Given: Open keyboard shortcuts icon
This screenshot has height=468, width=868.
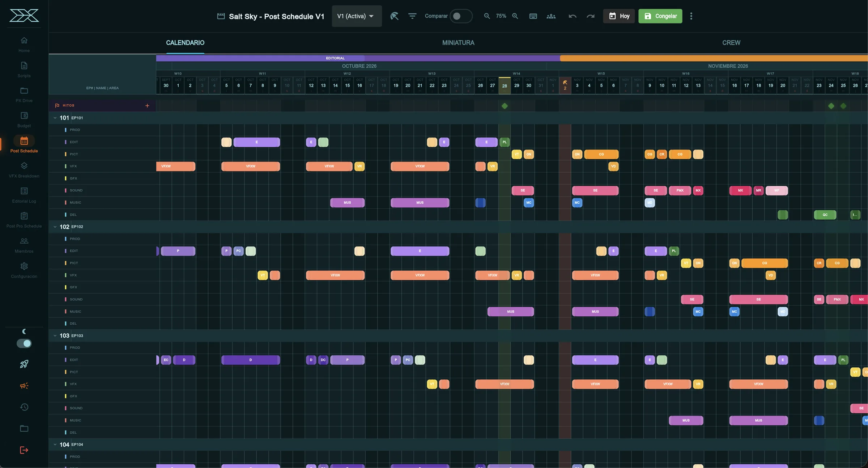Looking at the screenshot, I should tap(533, 16).
